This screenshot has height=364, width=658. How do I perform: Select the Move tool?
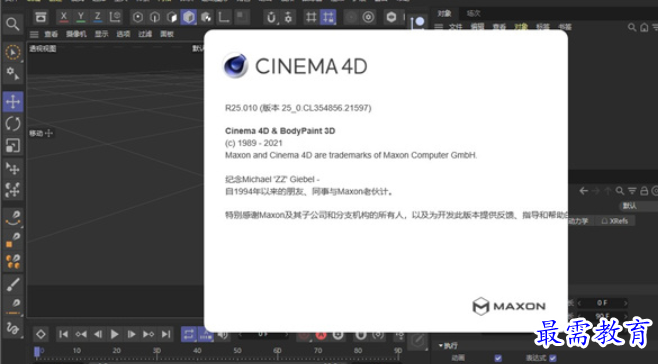tap(13, 102)
